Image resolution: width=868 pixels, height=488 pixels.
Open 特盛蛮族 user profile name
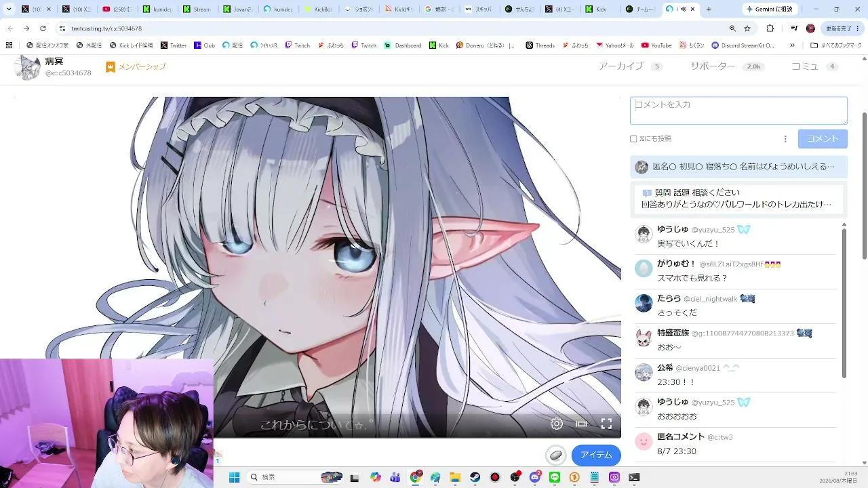[673, 333]
